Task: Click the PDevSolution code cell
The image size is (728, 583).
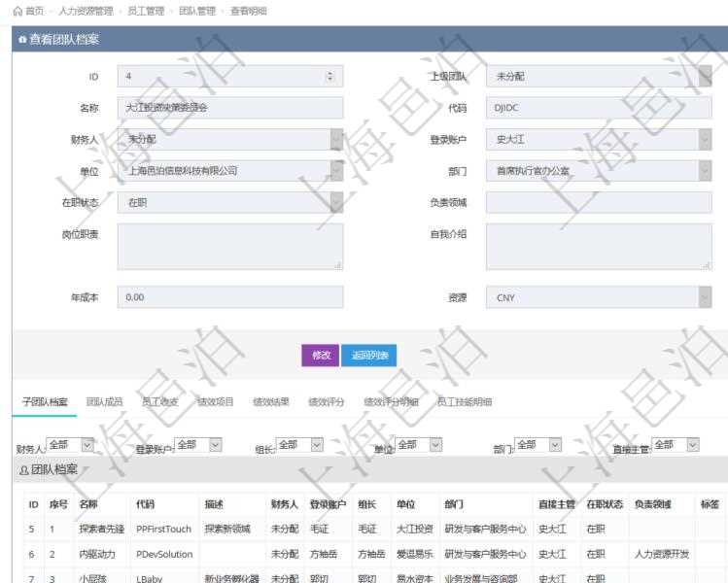Action: [x=164, y=554]
